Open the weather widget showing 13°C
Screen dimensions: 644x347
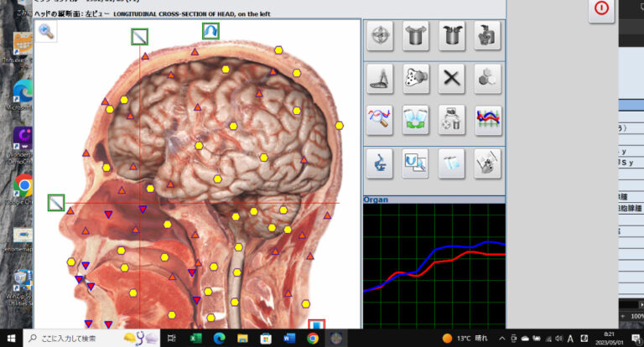point(465,339)
